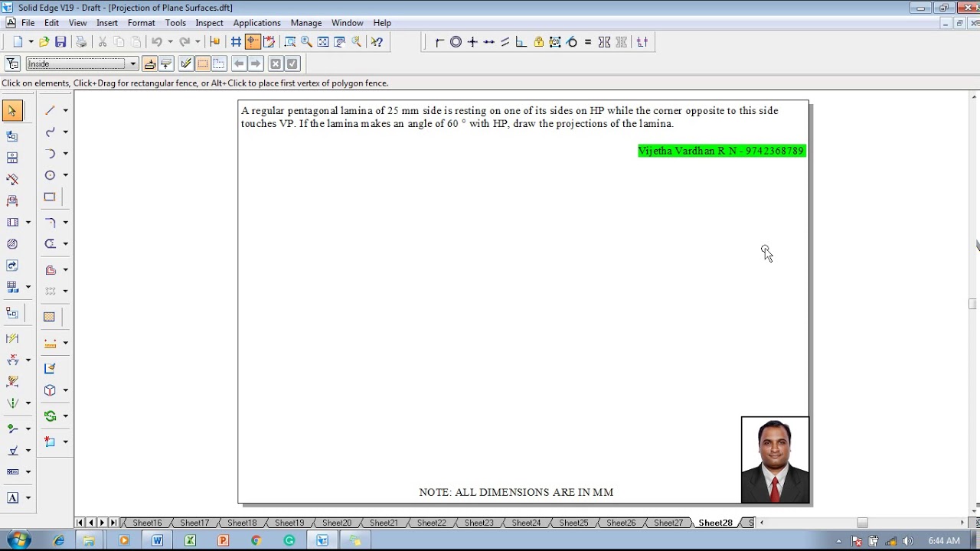Click the Undo arrow
This screenshot has width=980, height=551.
click(156, 42)
